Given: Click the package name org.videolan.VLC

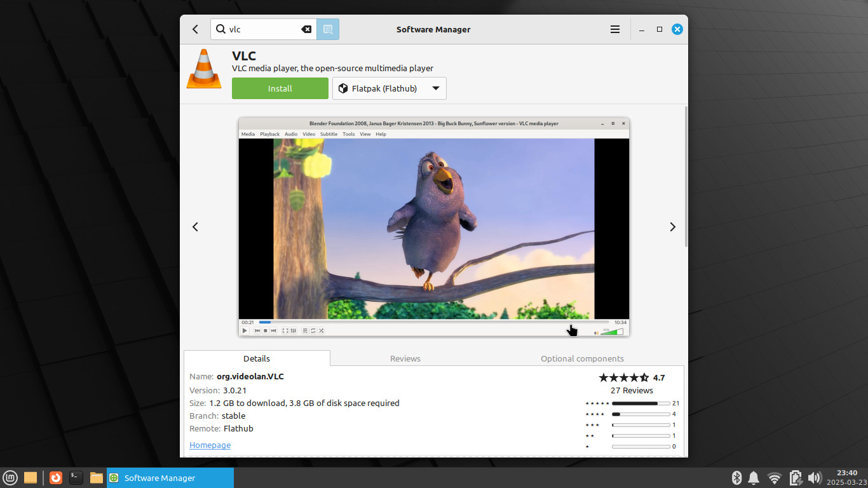Looking at the screenshot, I should 250,376.
